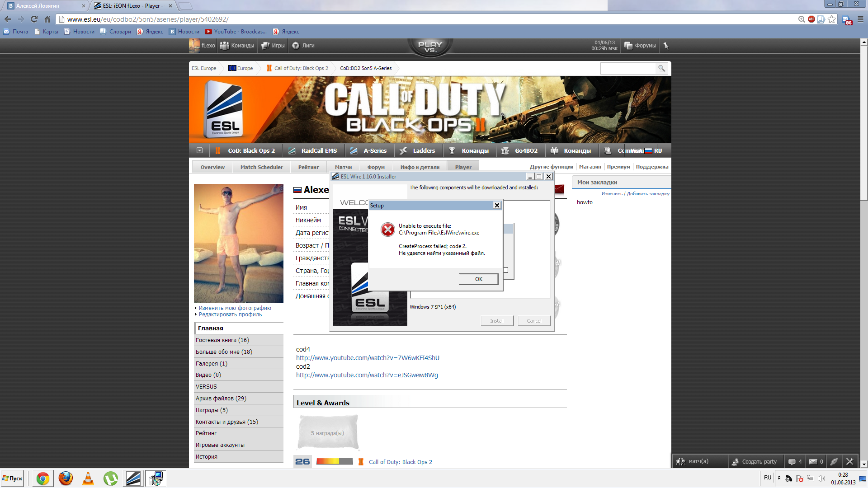The height and width of the screenshot is (488, 868).
Task: Open the mail checker extension with 86 badge
Action: [x=847, y=20]
